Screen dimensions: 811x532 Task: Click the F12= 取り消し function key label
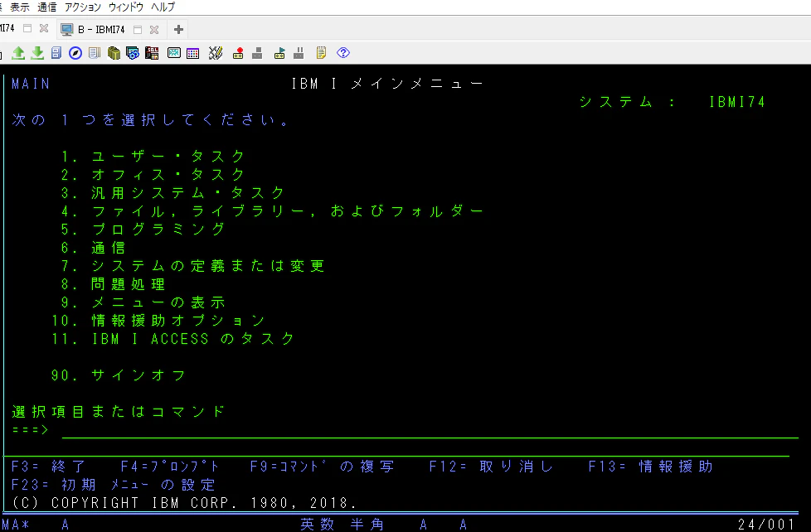click(x=492, y=467)
